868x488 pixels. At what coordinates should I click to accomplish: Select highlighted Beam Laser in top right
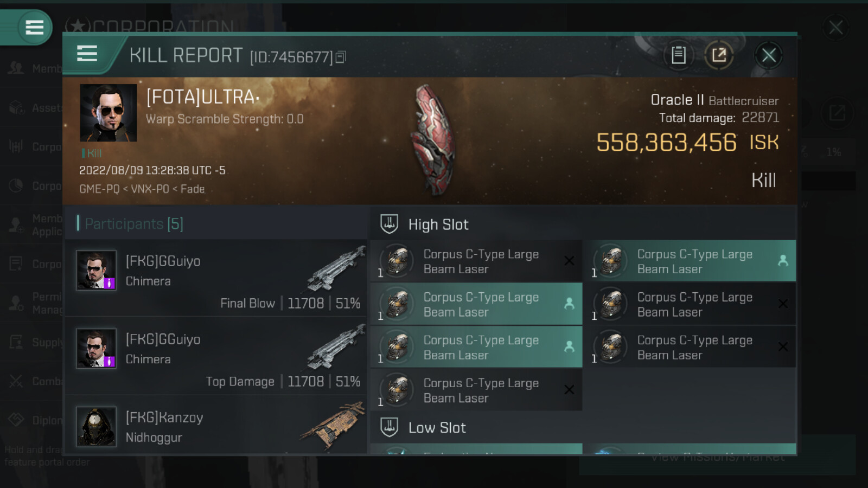coord(690,261)
